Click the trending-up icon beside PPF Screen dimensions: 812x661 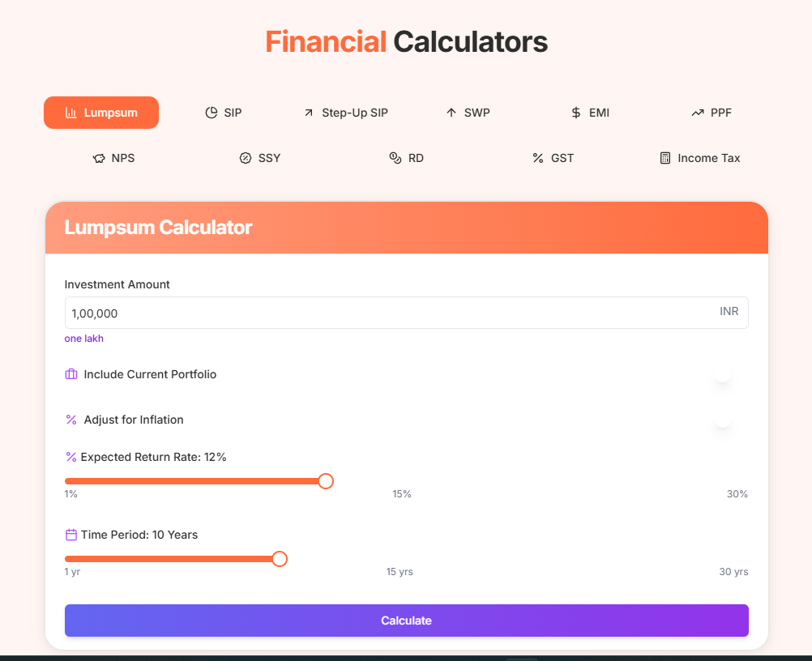pos(698,113)
